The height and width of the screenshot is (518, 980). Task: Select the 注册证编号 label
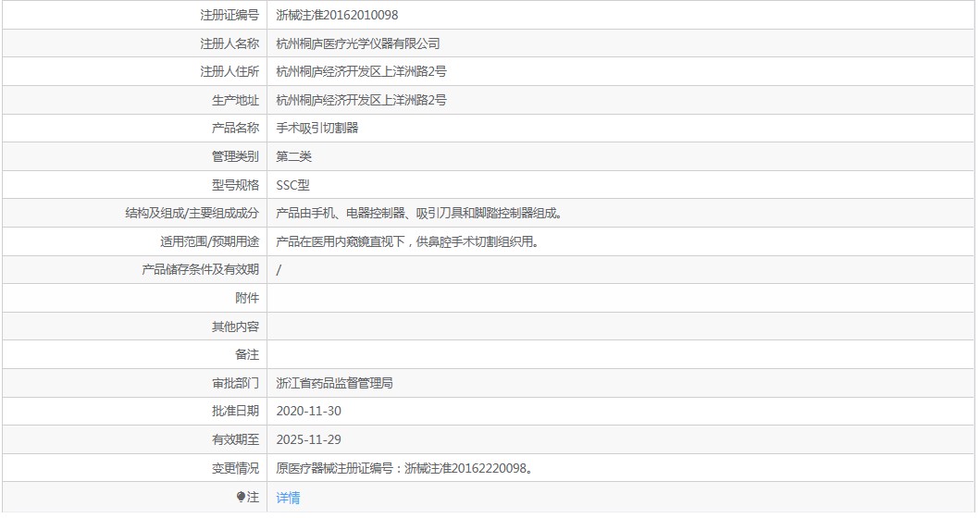(229, 15)
